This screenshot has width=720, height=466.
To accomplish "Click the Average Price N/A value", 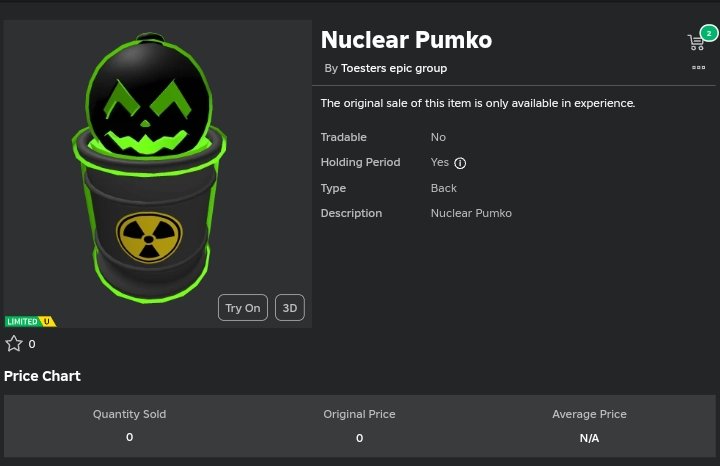I will click(x=590, y=438).
